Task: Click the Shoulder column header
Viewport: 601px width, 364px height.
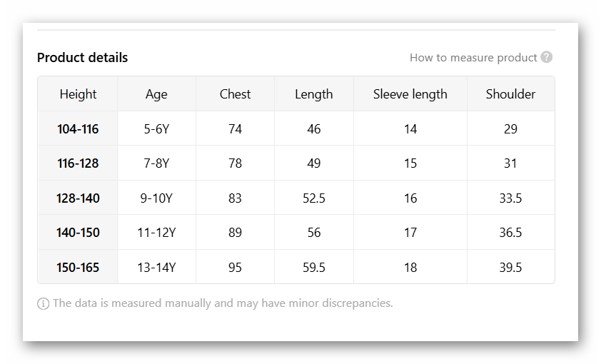Action: (510, 94)
